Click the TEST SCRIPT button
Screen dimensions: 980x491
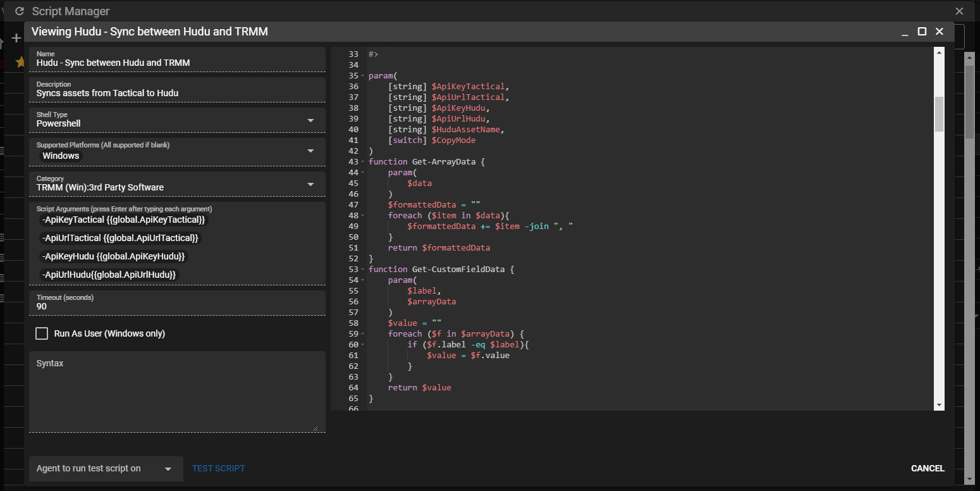click(x=219, y=469)
